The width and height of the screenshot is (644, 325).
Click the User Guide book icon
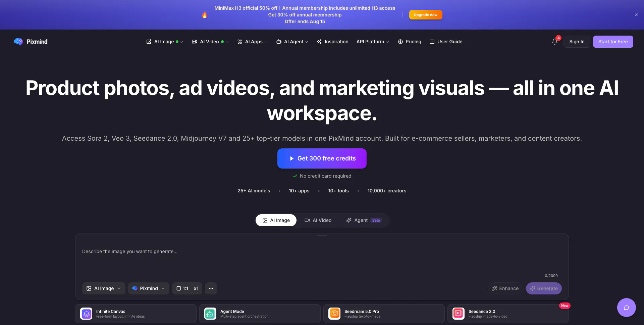(x=432, y=42)
